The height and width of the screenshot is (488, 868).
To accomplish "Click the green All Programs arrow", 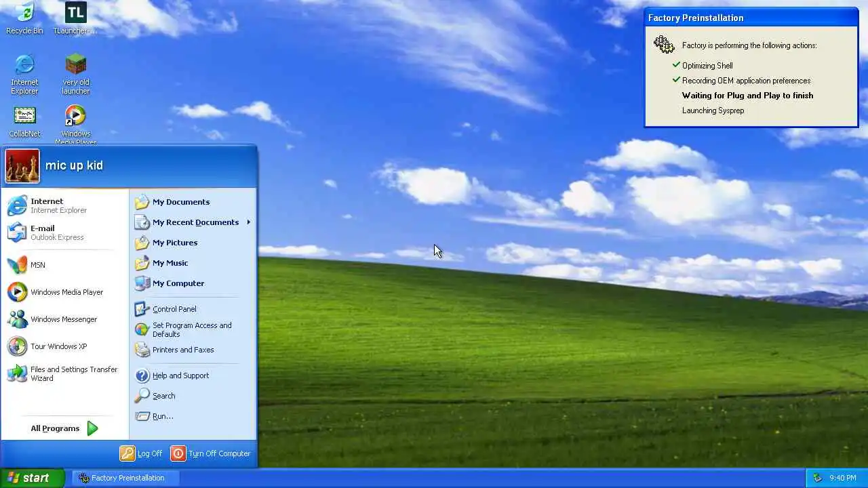I will (92, 428).
